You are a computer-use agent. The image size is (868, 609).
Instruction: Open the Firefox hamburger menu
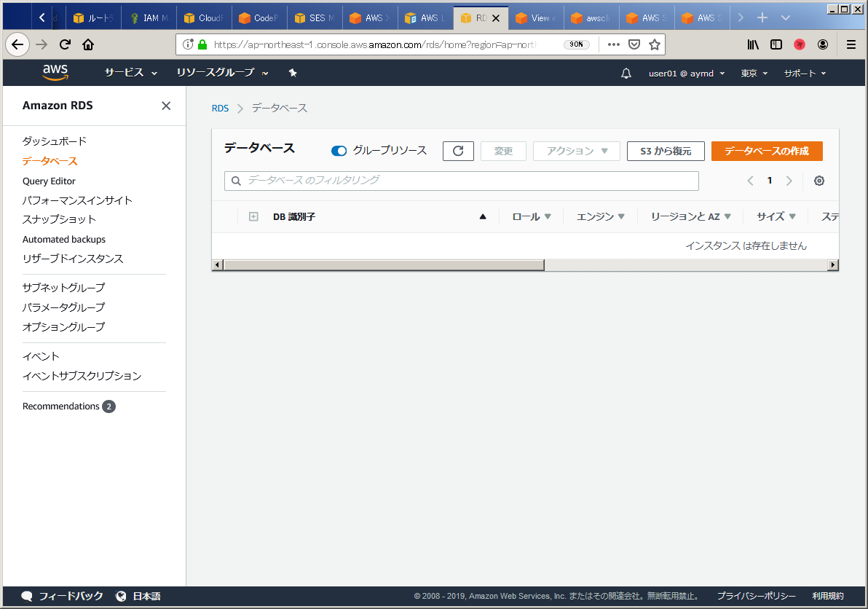click(851, 44)
